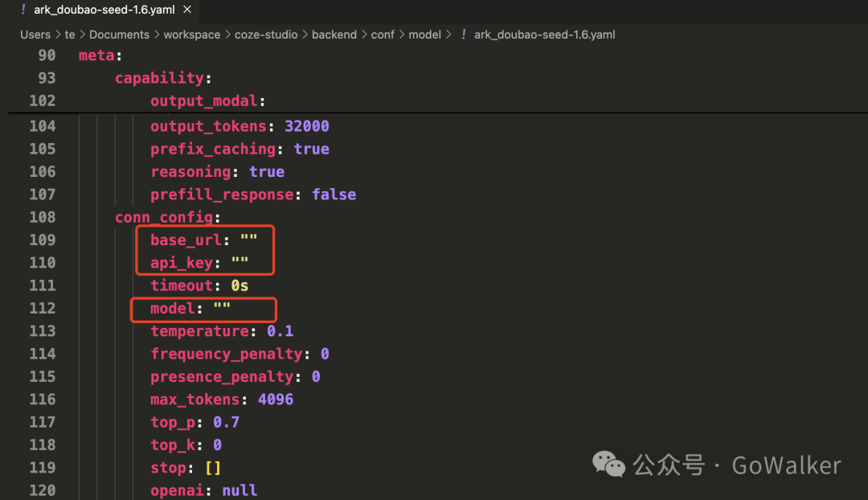
Task: Click the timeout key
Action: click(x=182, y=285)
